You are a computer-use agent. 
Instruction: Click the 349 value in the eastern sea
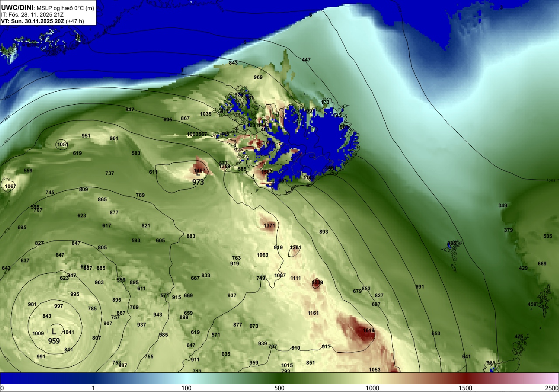click(x=503, y=206)
